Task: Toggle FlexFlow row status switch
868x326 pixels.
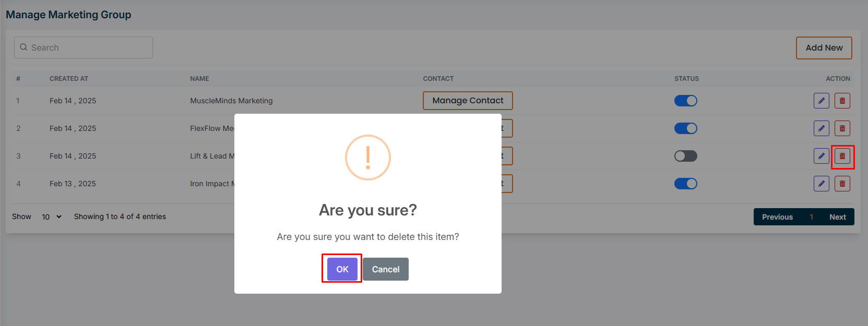Action: [685, 128]
